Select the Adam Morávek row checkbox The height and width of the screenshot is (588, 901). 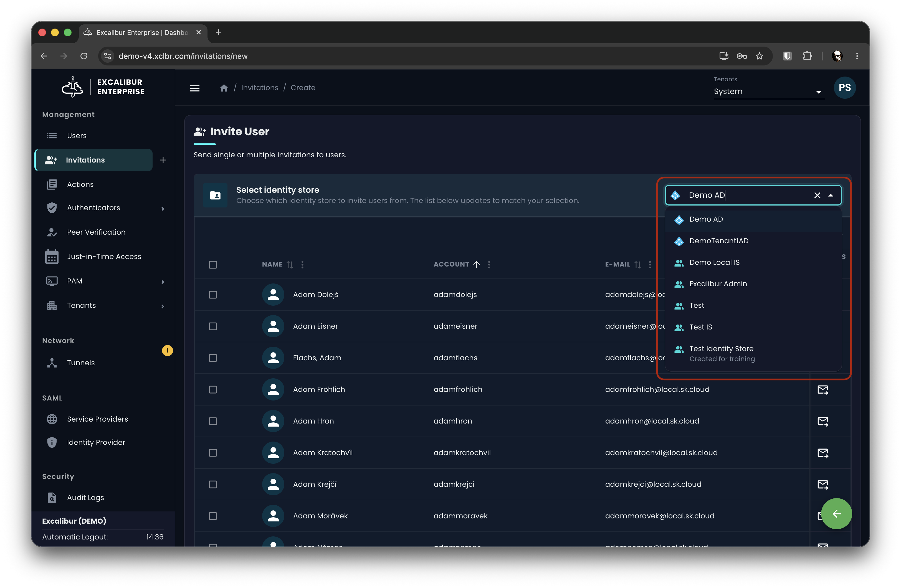click(213, 516)
